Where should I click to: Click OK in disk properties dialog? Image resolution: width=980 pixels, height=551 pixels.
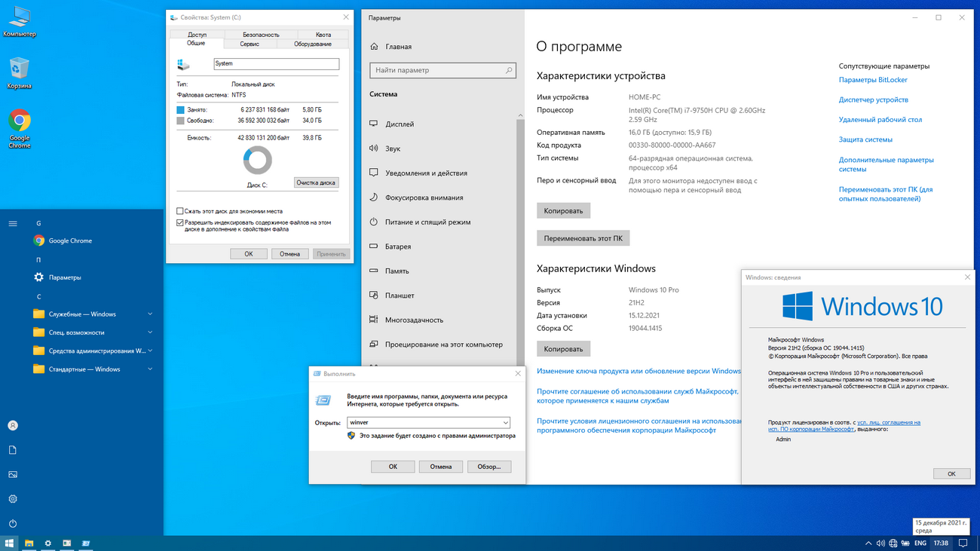[x=249, y=254]
